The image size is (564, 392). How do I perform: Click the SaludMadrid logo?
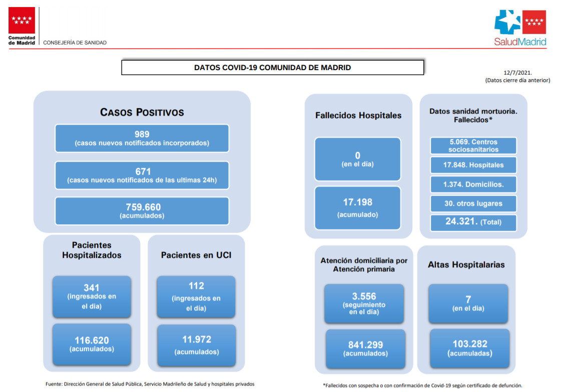click(520, 28)
